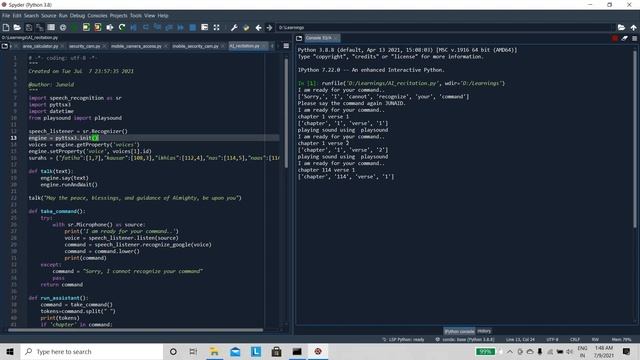Run selection or current line
The height and width of the screenshot is (360, 640).
pos(110,27)
